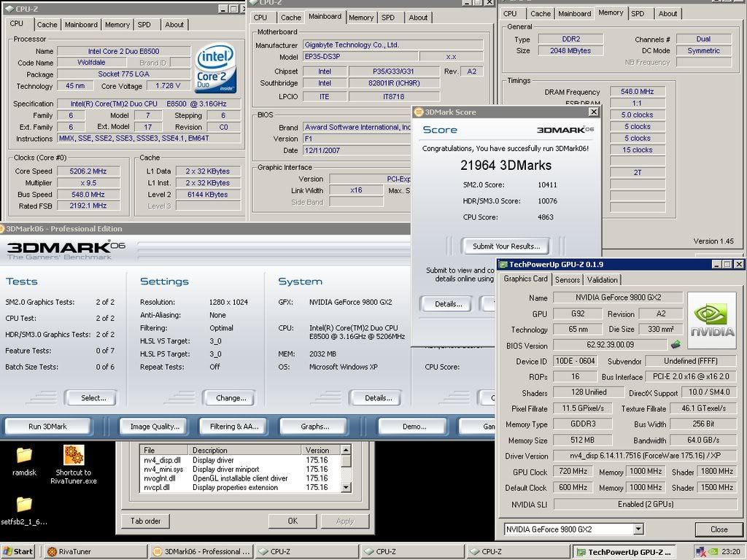Click the Core Speed 5206.2 MHz value
747x560 pixels.
coord(88,171)
